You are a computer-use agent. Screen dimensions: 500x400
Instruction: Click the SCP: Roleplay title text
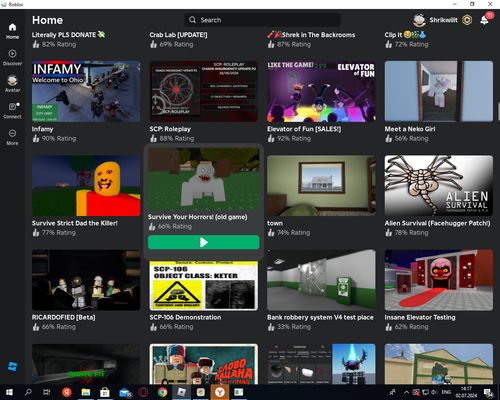coord(170,129)
